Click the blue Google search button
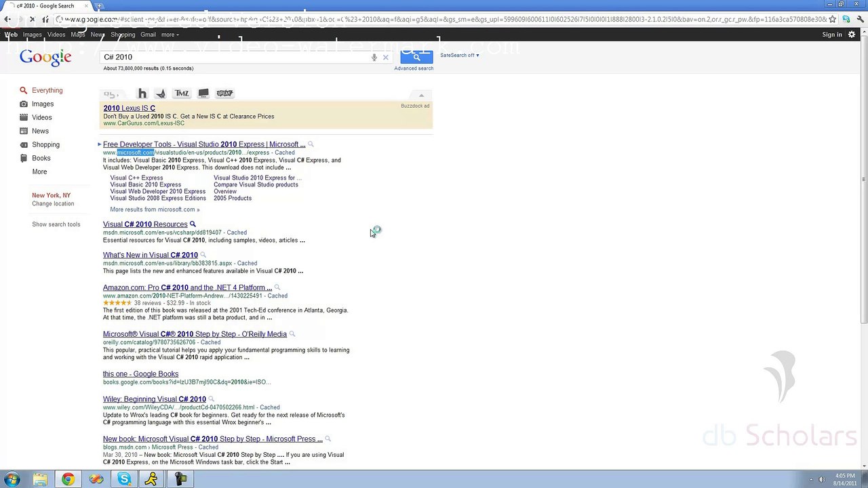868x488 pixels. [416, 58]
